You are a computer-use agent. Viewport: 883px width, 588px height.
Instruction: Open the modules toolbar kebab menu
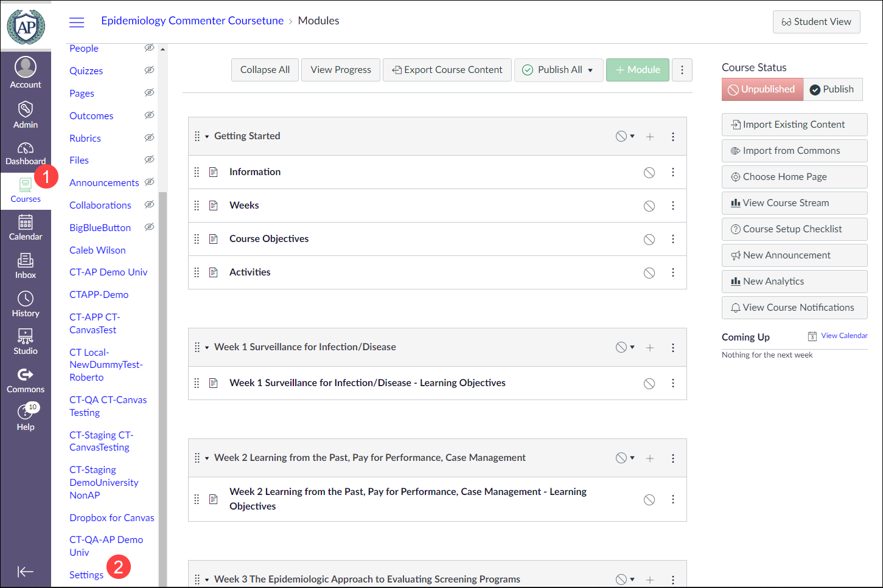tap(682, 70)
